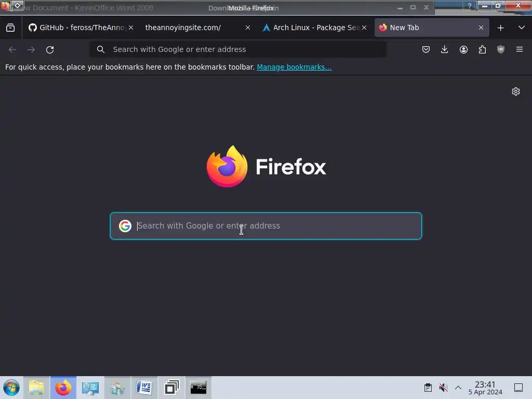Open the Firefox hamburger application menu
This screenshot has width=532, height=399.
[x=520, y=49]
